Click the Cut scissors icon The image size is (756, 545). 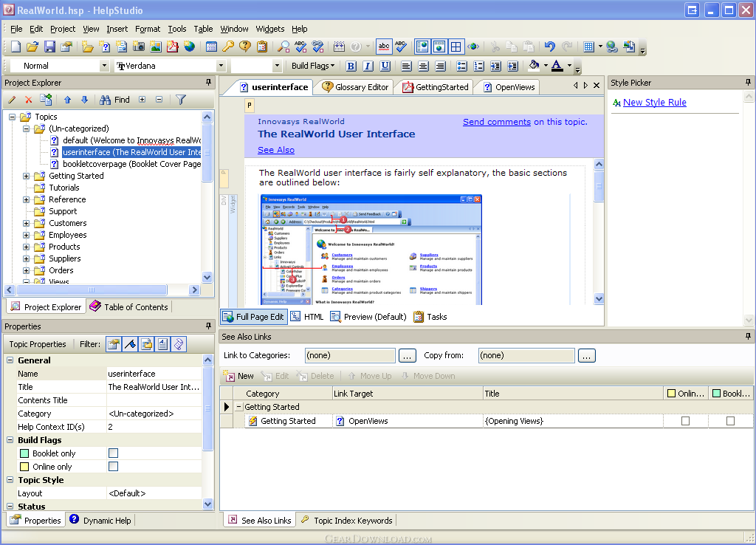click(495, 47)
